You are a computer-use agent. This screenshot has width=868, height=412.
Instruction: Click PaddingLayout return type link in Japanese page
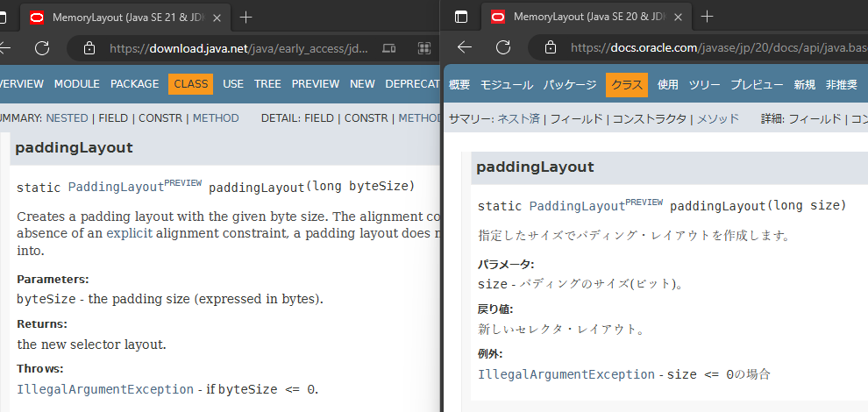pos(577,207)
